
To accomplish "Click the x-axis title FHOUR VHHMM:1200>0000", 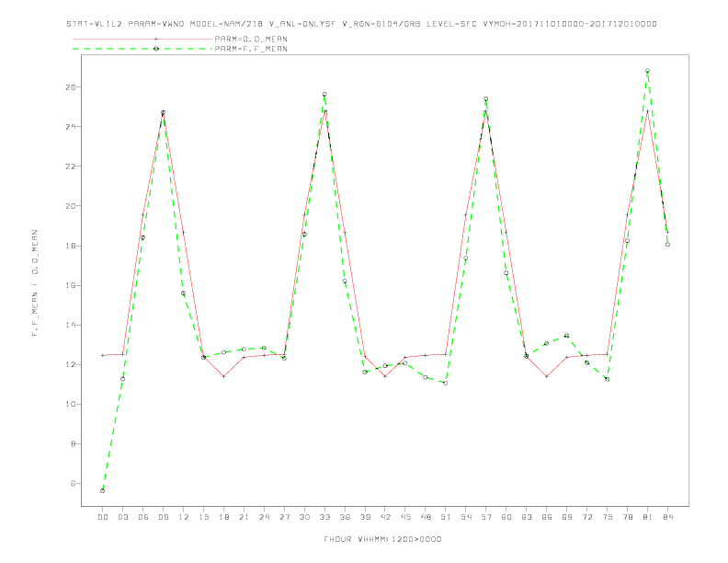I will tap(382, 539).
